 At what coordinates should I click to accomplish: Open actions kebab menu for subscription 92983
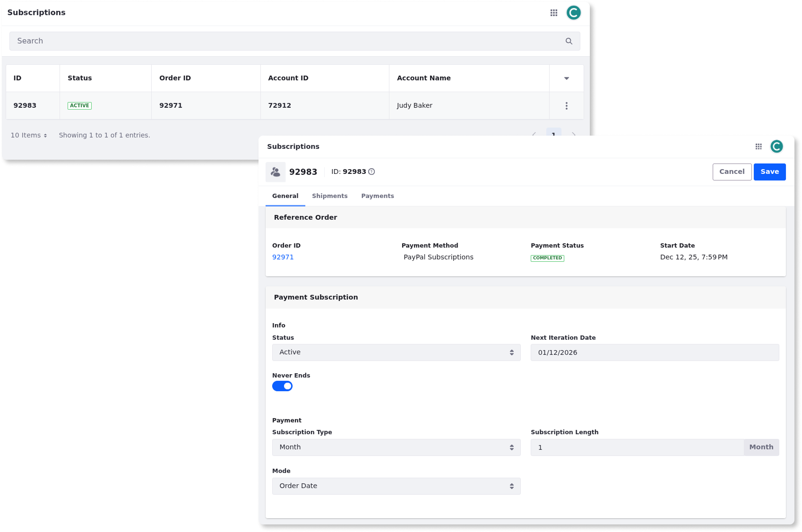(566, 106)
